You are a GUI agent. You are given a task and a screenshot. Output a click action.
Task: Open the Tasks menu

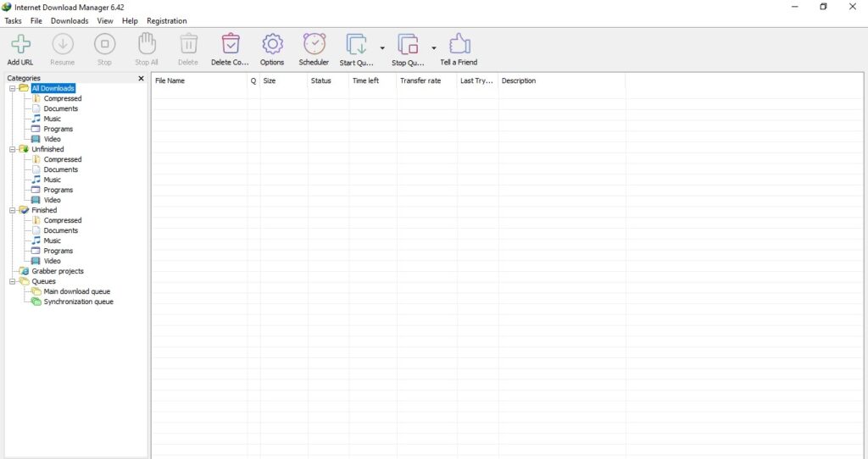point(13,21)
